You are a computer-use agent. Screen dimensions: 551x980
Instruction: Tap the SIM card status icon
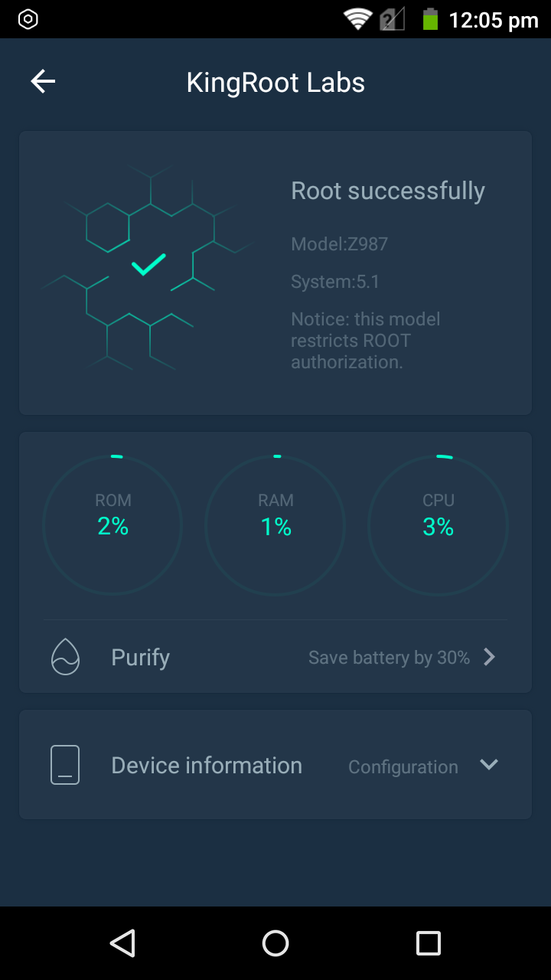393,19
